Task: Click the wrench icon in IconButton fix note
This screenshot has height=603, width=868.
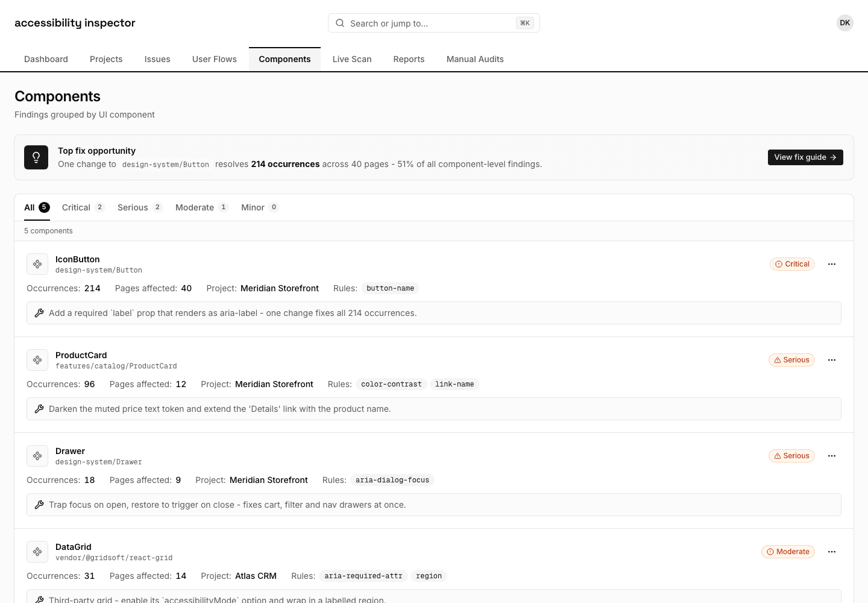Action: click(39, 313)
